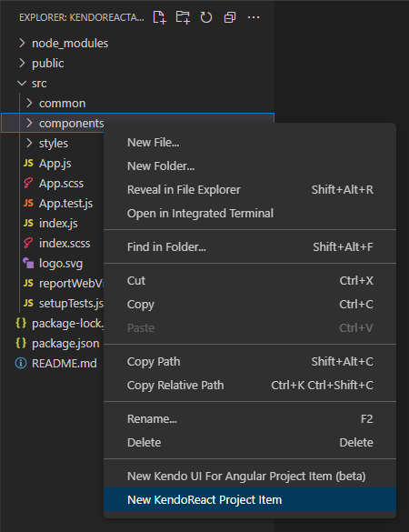This screenshot has height=532, width=409.
Task: Choose Copy from the context menu
Action: coord(250,305)
